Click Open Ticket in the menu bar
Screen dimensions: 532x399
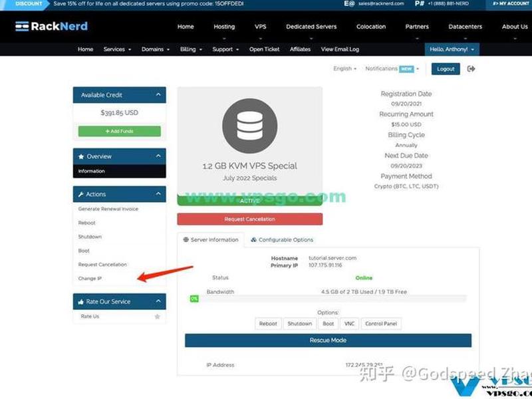tap(264, 49)
